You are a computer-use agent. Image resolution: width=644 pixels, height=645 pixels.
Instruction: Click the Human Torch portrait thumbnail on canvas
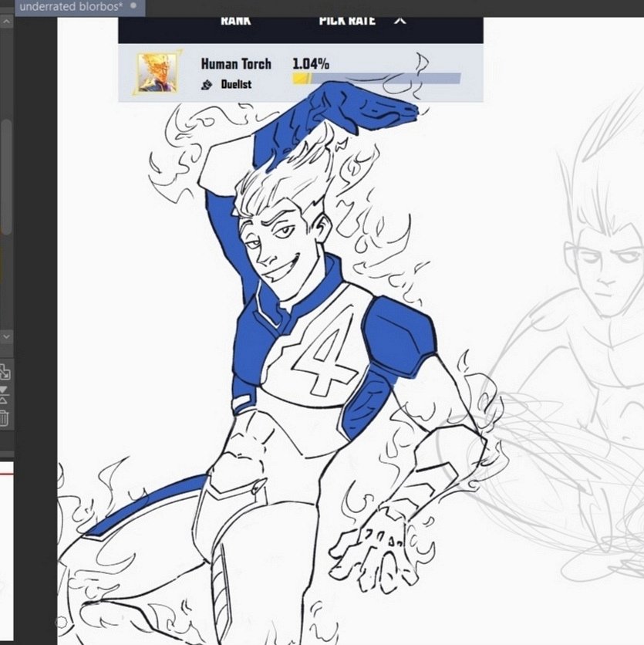[x=158, y=73]
